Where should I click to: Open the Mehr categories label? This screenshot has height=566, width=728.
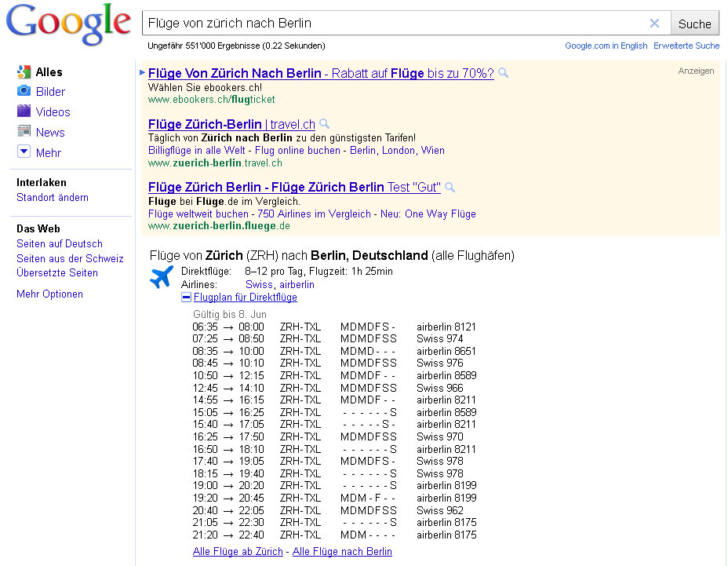49,153
